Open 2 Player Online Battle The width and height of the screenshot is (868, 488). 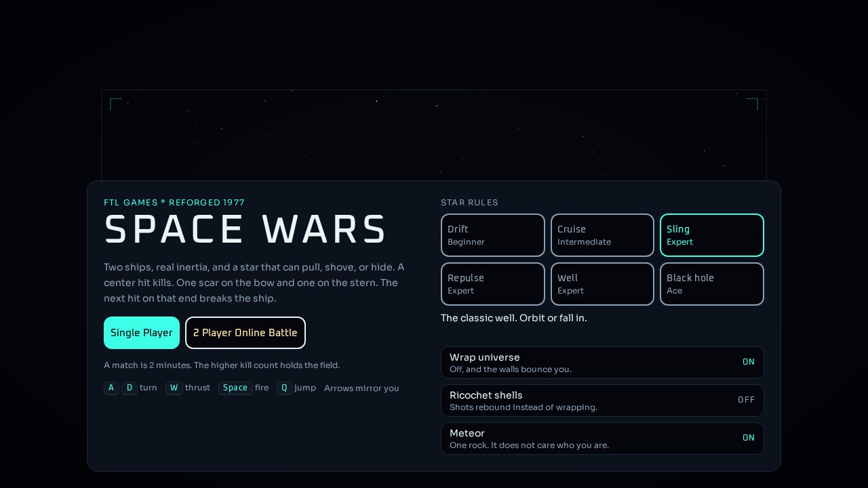click(x=245, y=333)
